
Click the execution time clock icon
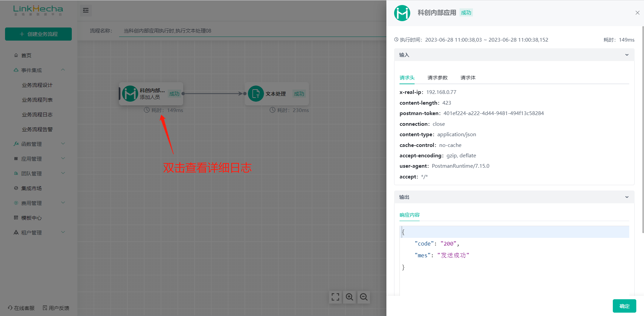396,40
